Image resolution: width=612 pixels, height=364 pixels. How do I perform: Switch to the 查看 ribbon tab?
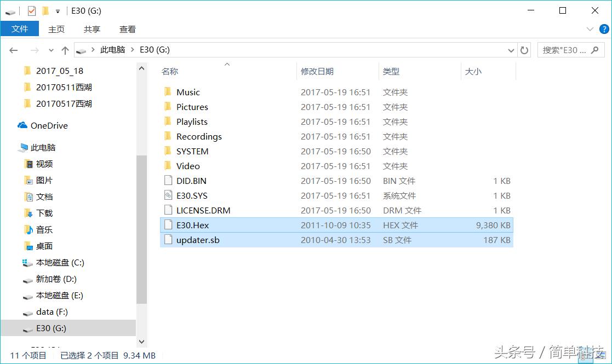[127, 29]
